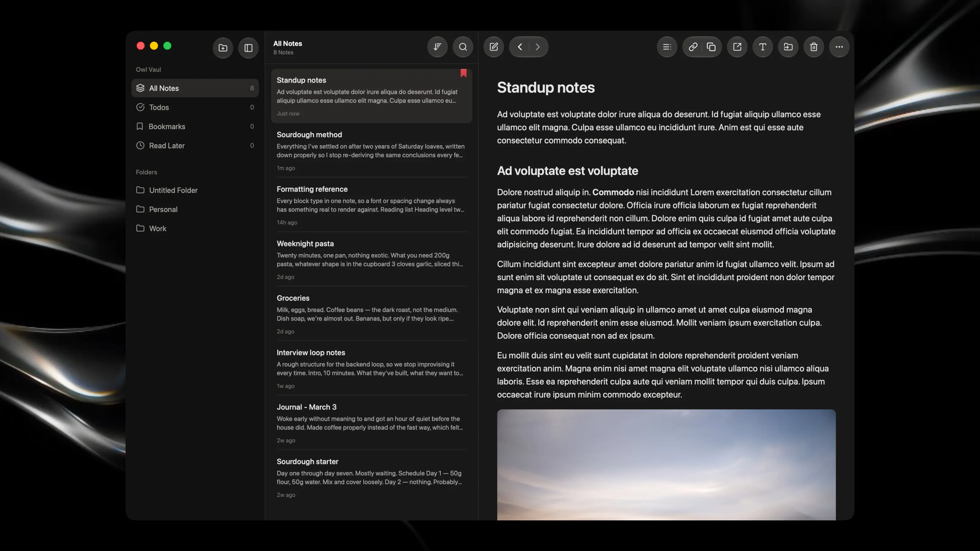980x551 pixels.
Task: Delete the note with the trash icon
Action: click(x=814, y=47)
